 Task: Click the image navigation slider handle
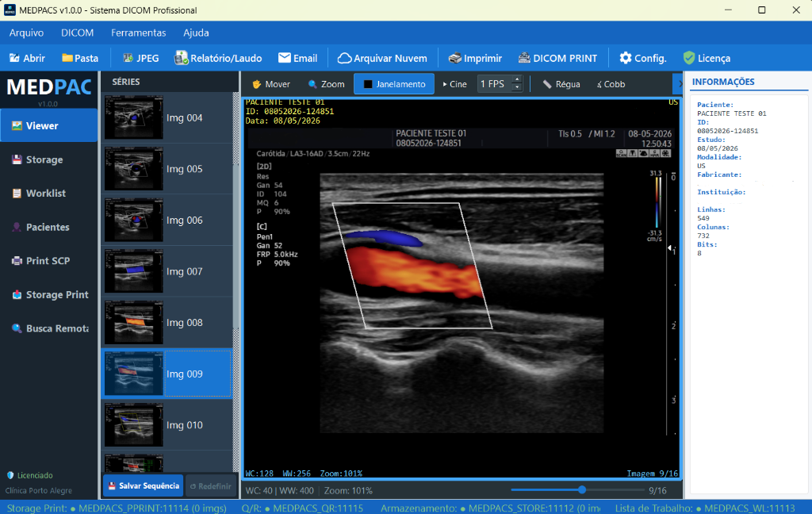[581, 489]
